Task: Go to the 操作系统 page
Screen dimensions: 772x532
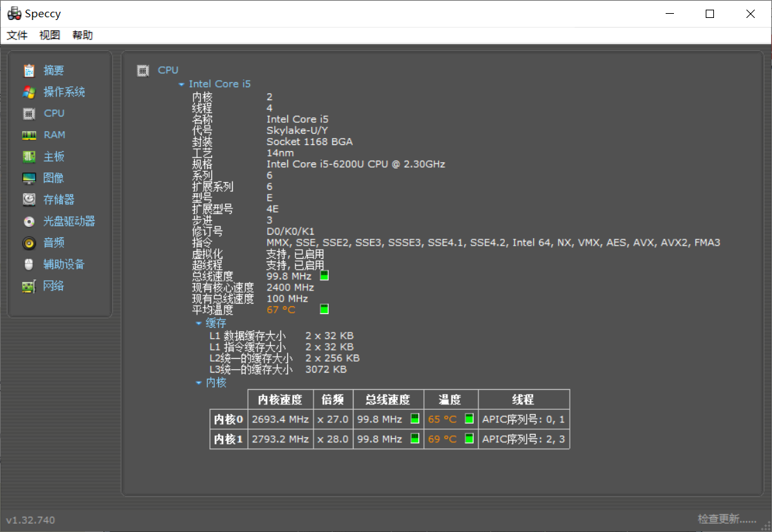Action: click(x=64, y=92)
